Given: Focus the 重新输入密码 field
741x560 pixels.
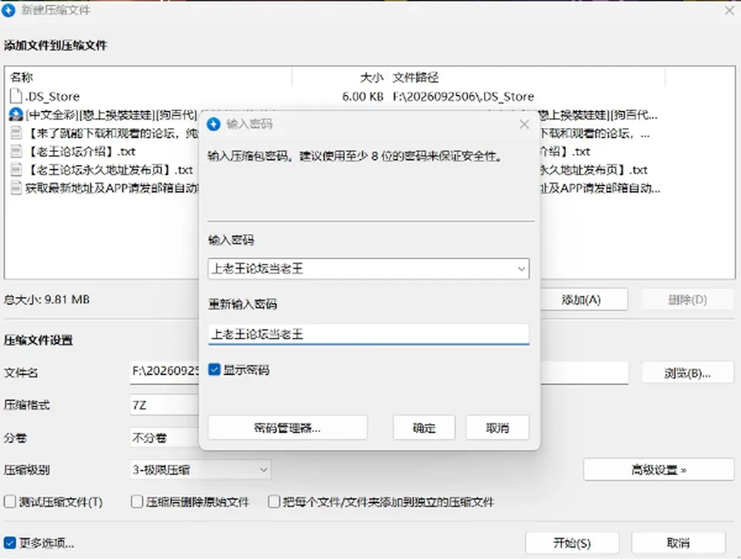Looking at the screenshot, I should (x=369, y=334).
